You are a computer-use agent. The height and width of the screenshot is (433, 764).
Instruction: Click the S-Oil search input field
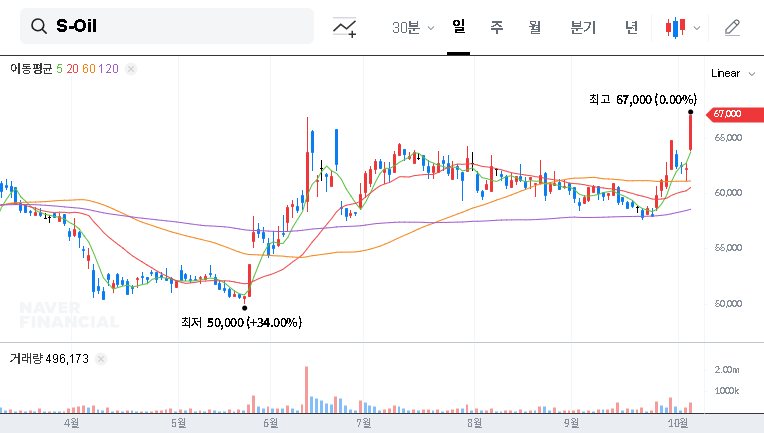(x=167, y=26)
